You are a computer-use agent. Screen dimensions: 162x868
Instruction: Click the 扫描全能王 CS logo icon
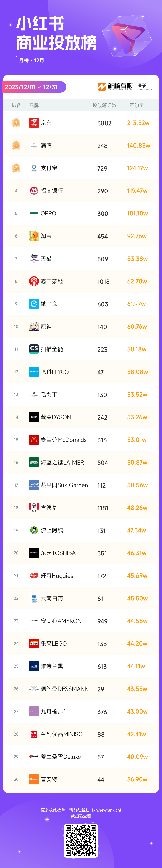[x=34, y=349]
